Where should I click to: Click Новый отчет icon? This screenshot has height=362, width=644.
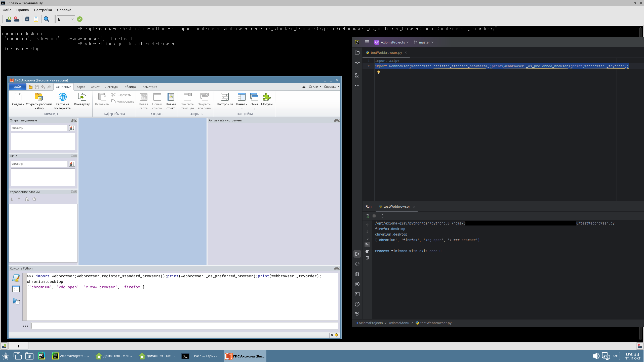tap(171, 97)
